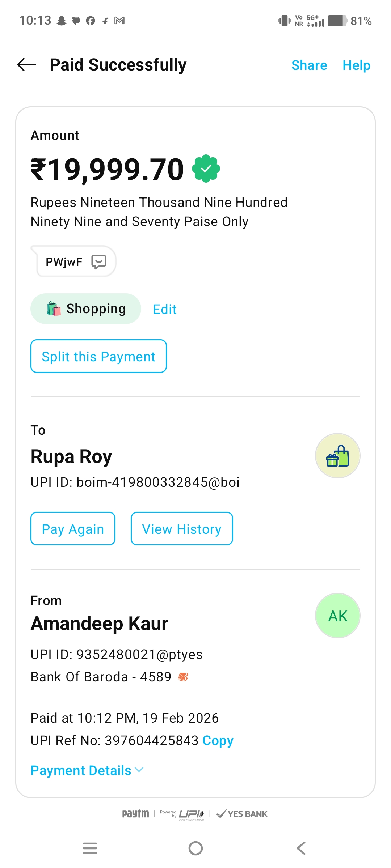This screenshot has width=391, height=868.
Task: Copy the UPI reference number
Action: 218,740
